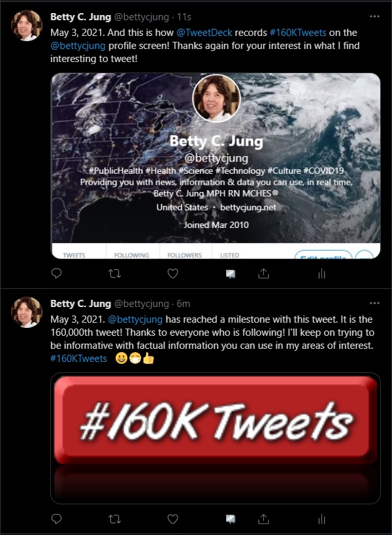The height and width of the screenshot is (535, 392).
Task: Open the embedded profile screenshot image
Action: point(216,167)
